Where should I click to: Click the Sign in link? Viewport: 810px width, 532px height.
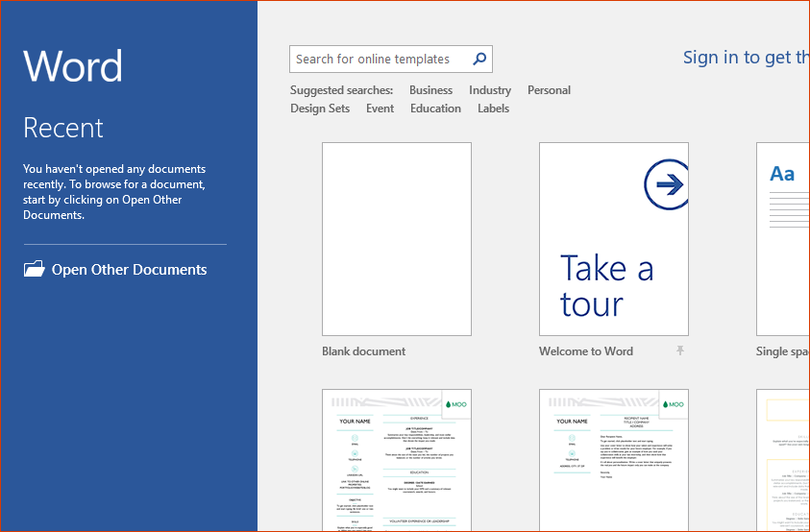click(745, 58)
